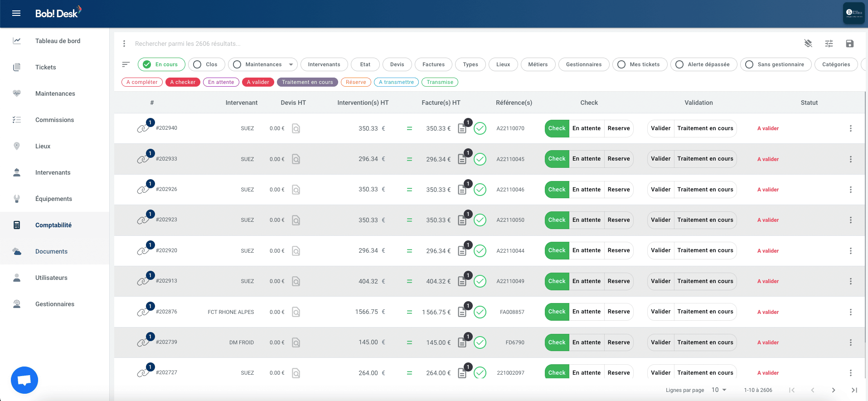The width and height of the screenshot is (868, 401).
Task: Click the save filter icon
Action: (x=850, y=44)
